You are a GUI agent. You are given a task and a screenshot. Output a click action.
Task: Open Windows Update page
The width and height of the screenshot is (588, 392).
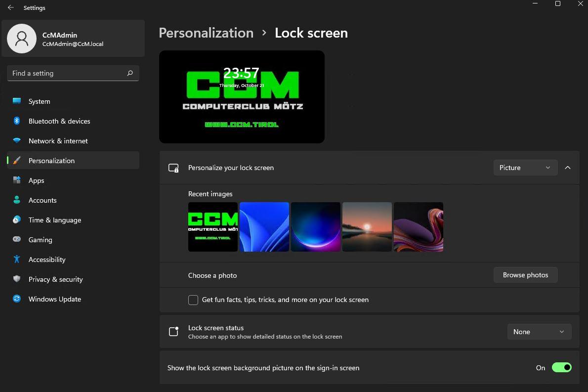pyautogui.click(x=73, y=300)
